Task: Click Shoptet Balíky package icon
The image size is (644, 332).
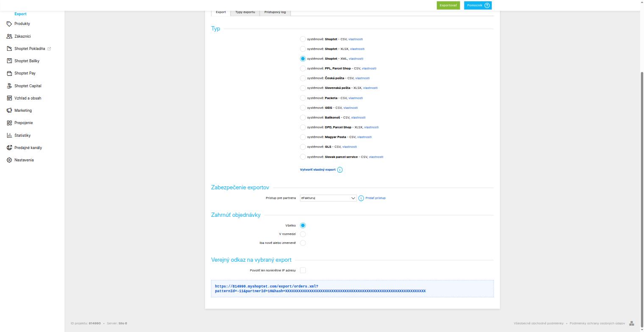Action: (9, 61)
